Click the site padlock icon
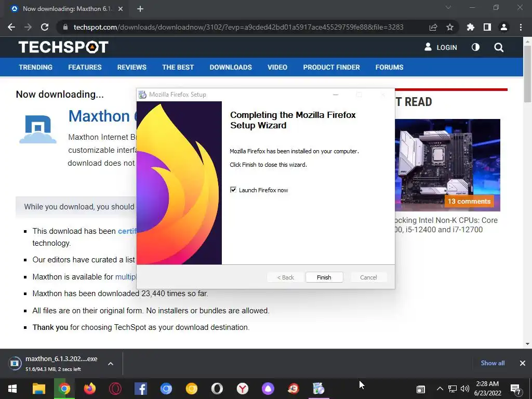The height and width of the screenshot is (399, 532). coord(65,27)
